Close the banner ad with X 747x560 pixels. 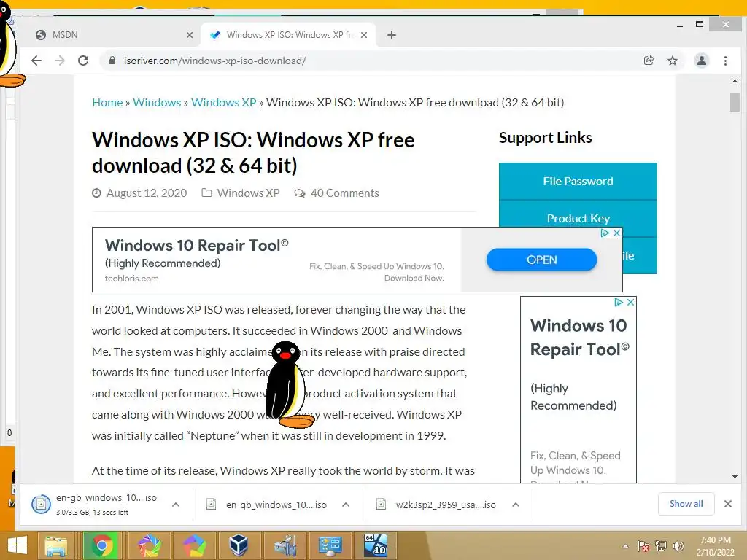(x=616, y=233)
